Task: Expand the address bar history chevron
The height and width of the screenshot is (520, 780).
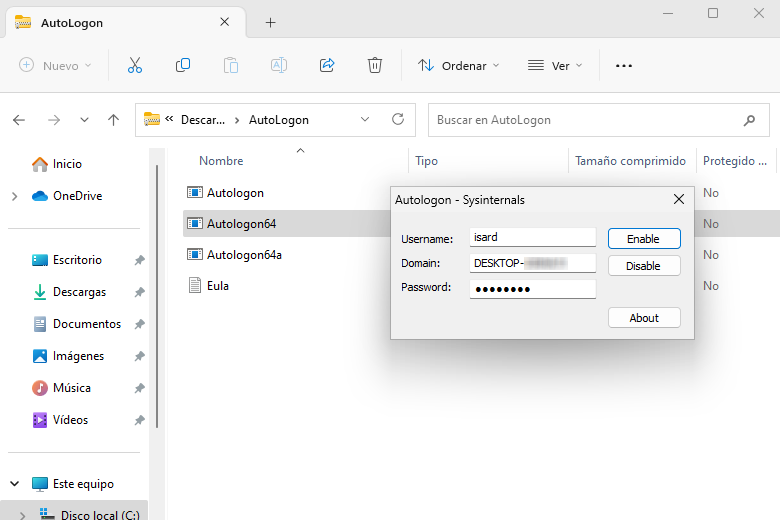Action: pos(365,119)
